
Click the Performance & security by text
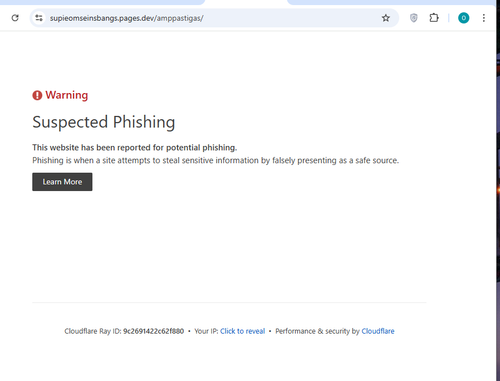coord(317,331)
